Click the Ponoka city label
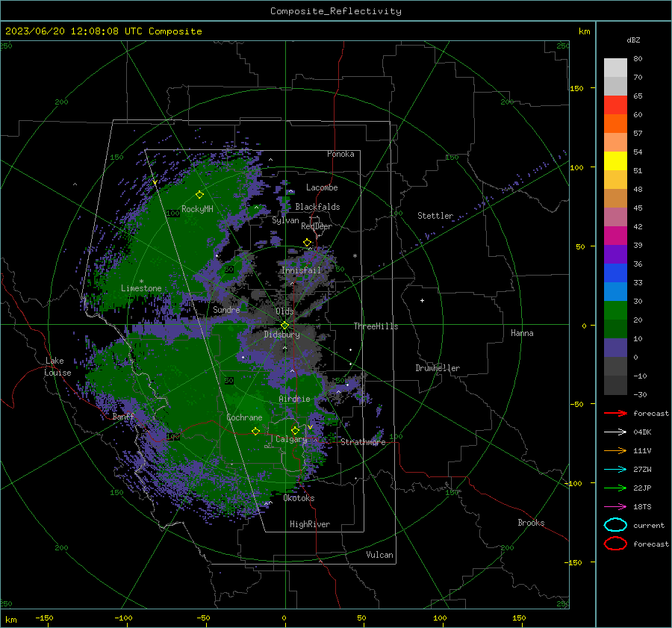This screenshot has width=672, height=628. click(x=340, y=154)
